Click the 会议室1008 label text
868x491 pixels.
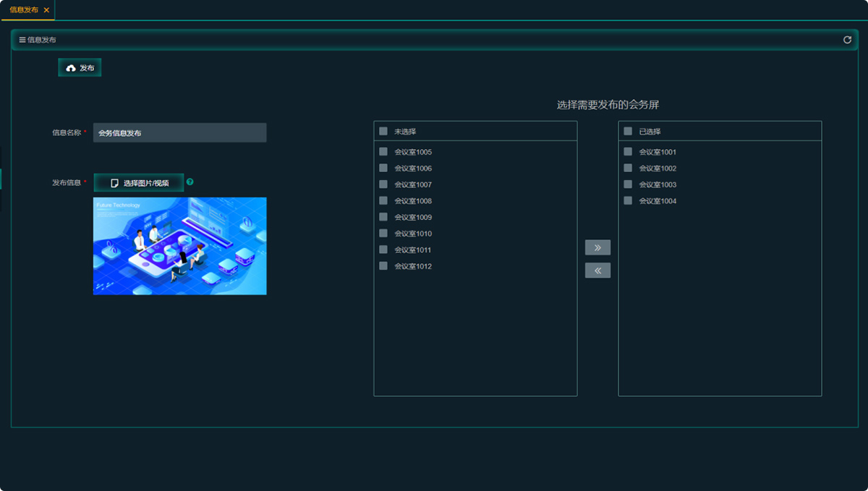click(x=413, y=201)
